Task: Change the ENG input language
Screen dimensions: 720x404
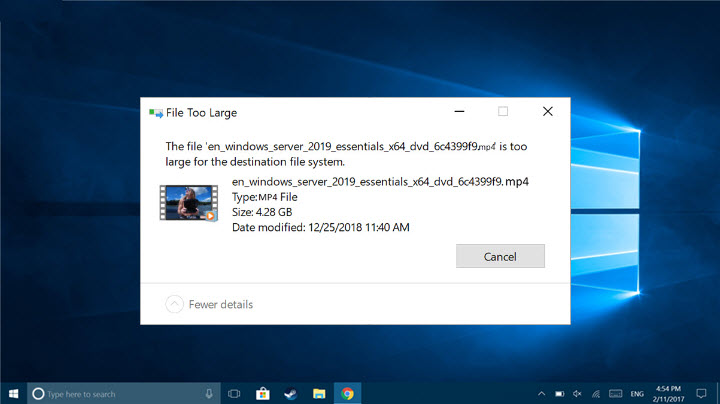Action: point(637,393)
